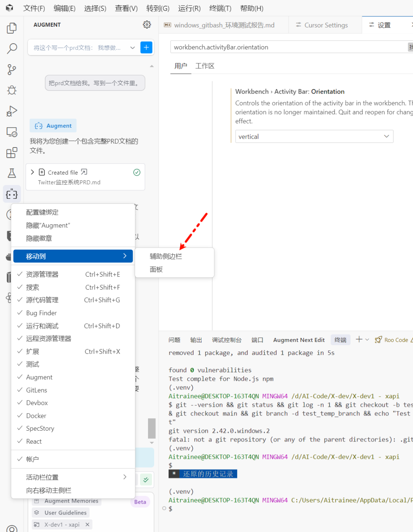Click the Beta badge
Screen dimensions: 413x532
140,502
